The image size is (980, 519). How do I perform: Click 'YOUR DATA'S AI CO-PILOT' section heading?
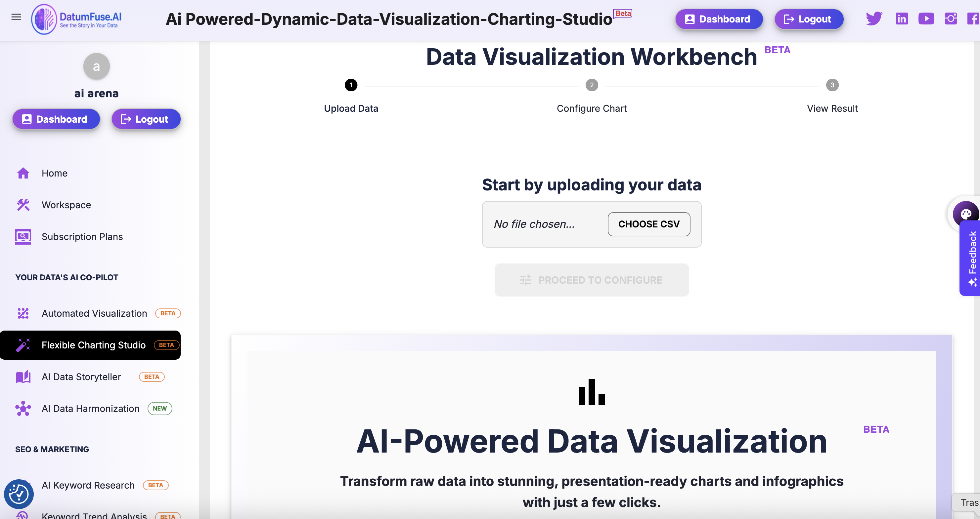click(x=67, y=278)
